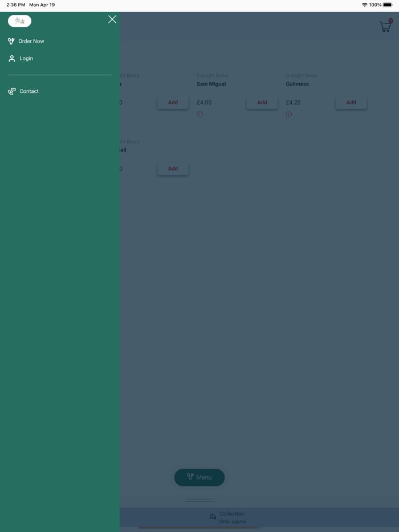Screen dimensions: 399x532
Task: Open the shopping cart icon
Action: (x=386, y=26)
